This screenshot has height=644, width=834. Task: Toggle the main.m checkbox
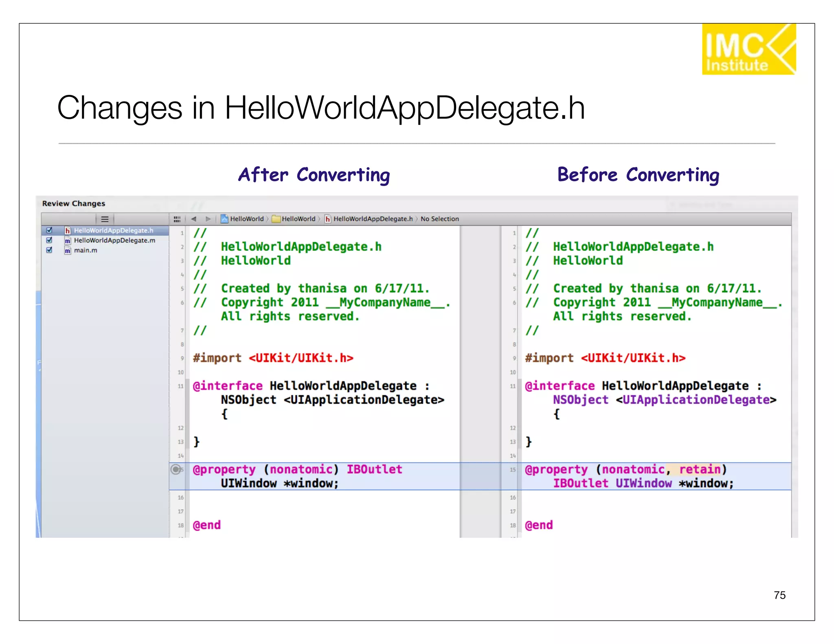coord(49,250)
